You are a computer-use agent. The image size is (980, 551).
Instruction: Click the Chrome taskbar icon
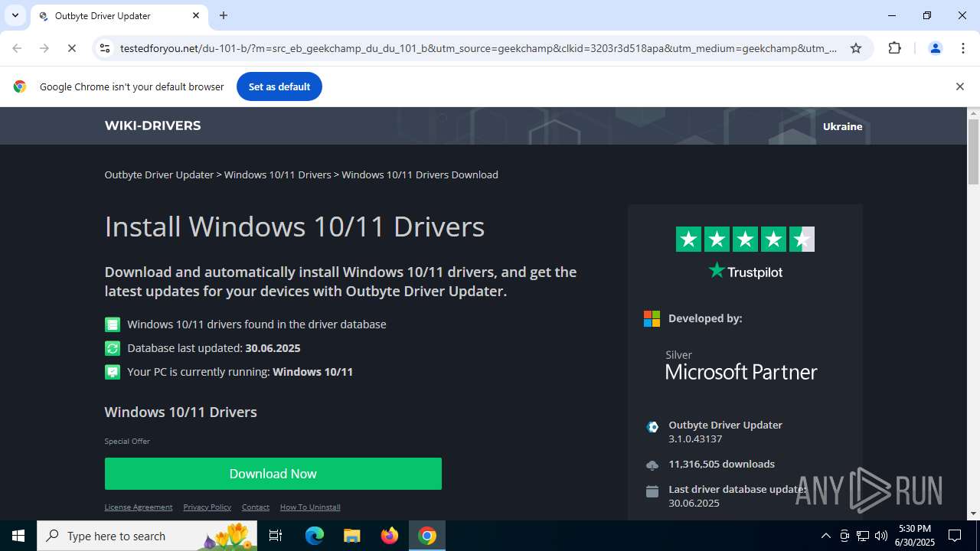pyautogui.click(x=427, y=536)
